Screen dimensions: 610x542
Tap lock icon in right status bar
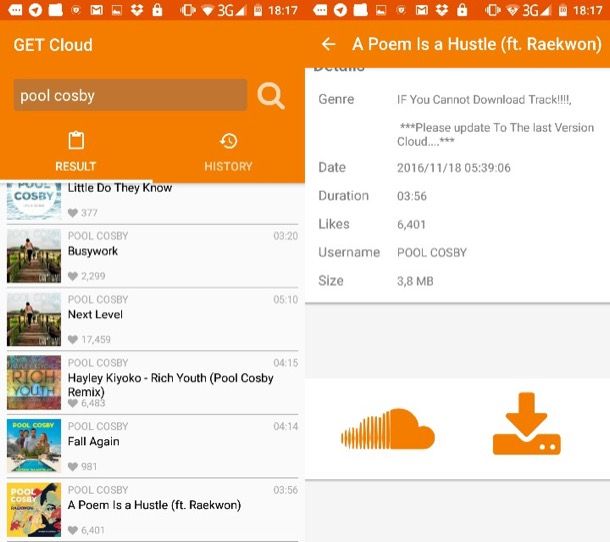click(x=462, y=10)
